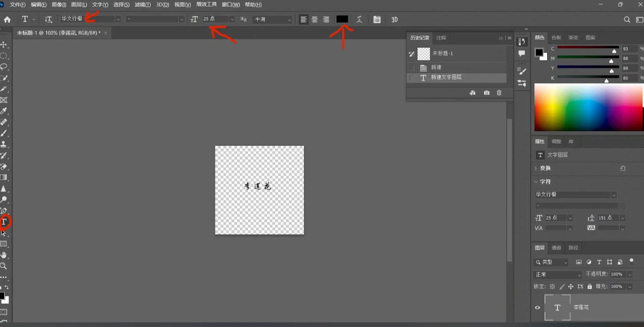Select the Elliptical Marquee tool
The height and width of the screenshot is (327, 644).
click(4, 55)
